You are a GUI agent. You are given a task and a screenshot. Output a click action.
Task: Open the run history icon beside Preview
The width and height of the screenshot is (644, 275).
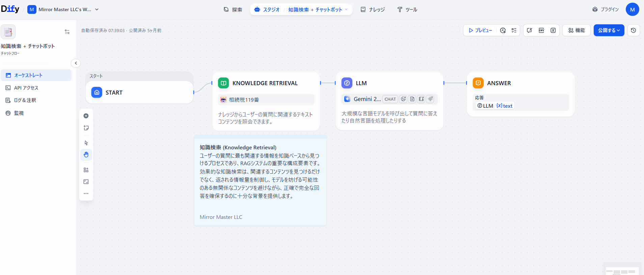pyautogui.click(x=503, y=30)
